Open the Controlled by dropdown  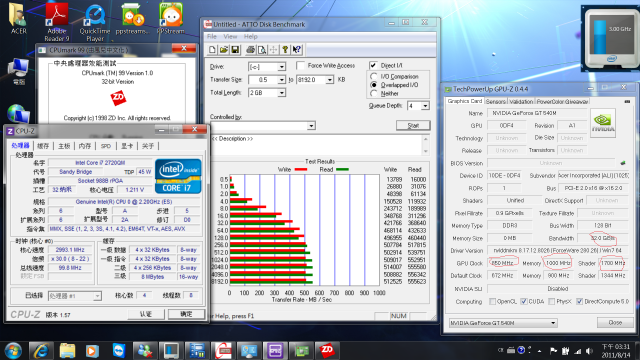pyautogui.click(x=311, y=126)
